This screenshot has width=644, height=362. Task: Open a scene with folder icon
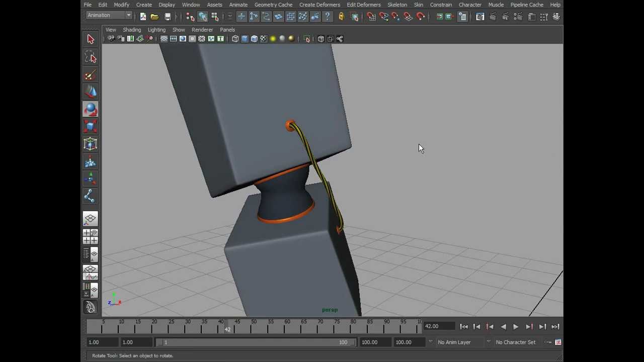pyautogui.click(x=155, y=17)
